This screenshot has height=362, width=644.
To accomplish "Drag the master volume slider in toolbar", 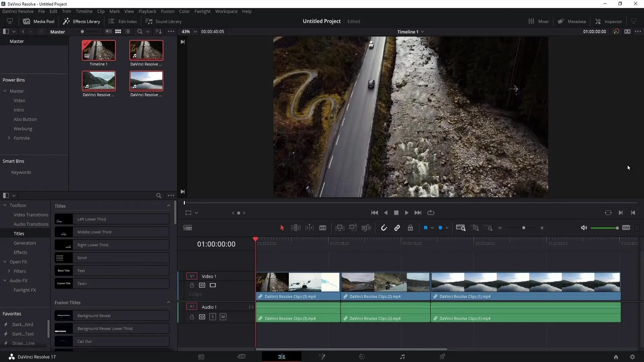I will (x=616, y=228).
